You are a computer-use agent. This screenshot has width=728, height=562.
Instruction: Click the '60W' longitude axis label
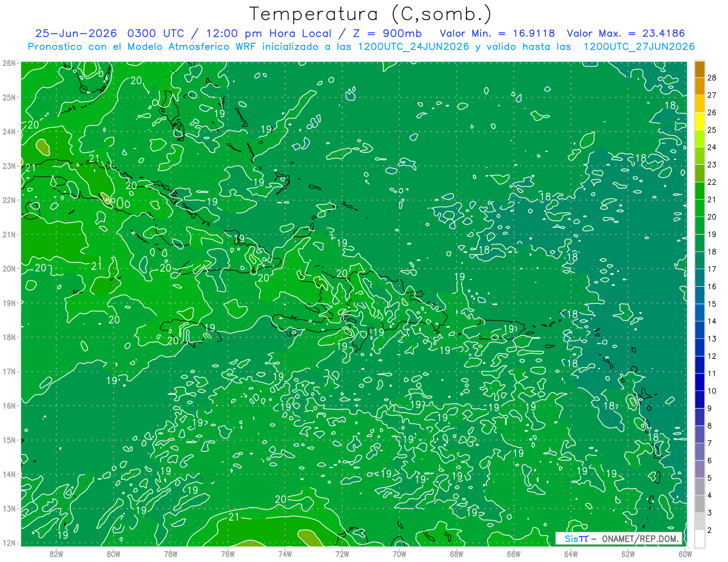[x=685, y=554]
